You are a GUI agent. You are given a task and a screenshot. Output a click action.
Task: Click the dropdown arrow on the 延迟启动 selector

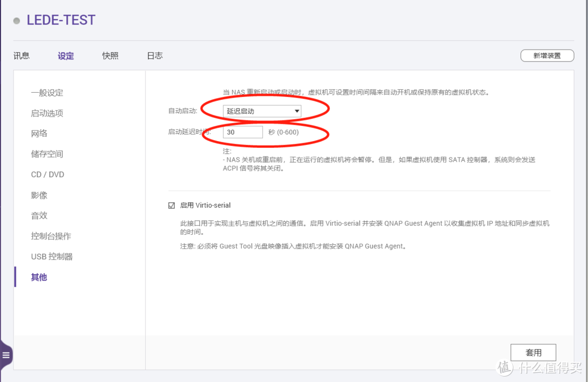[297, 110]
